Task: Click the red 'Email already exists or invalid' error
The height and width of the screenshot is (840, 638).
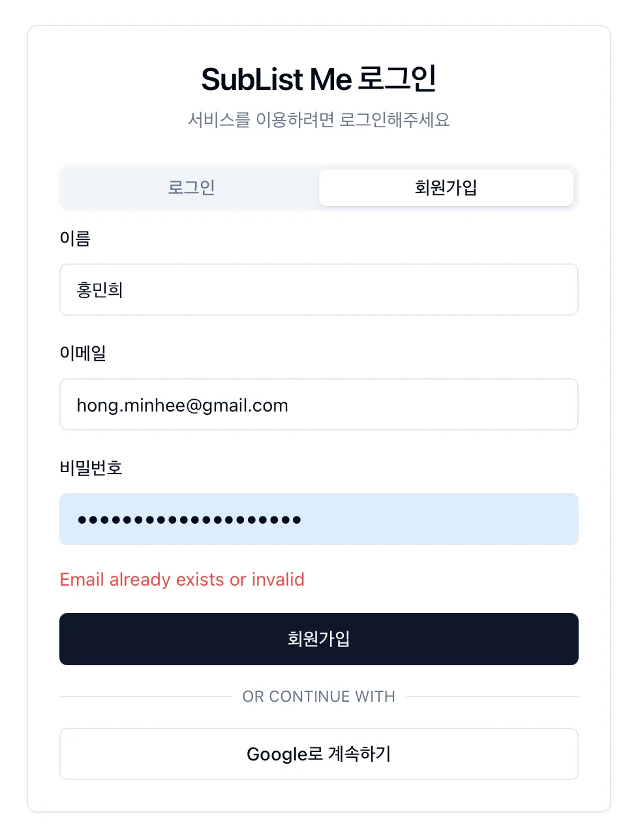Action: [182, 579]
